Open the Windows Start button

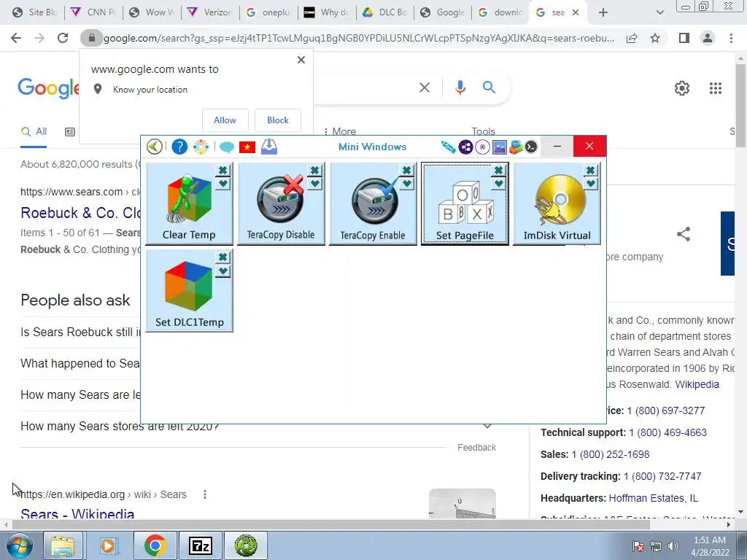(20, 545)
